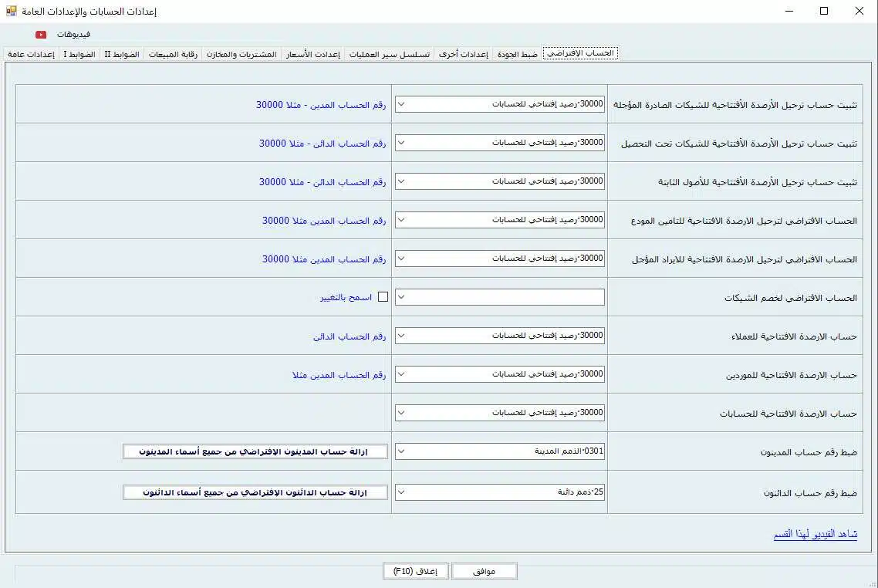This screenshot has height=588, width=878.
Task: Open the 'حساب الارصدة الافتتاحية للموردين' dropdown
Action: point(499,374)
